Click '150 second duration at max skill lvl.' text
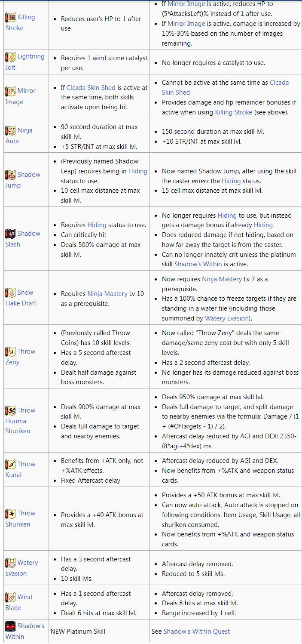The width and height of the screenshot is (302, 644). pyautogui.click(x=213, y=132)
